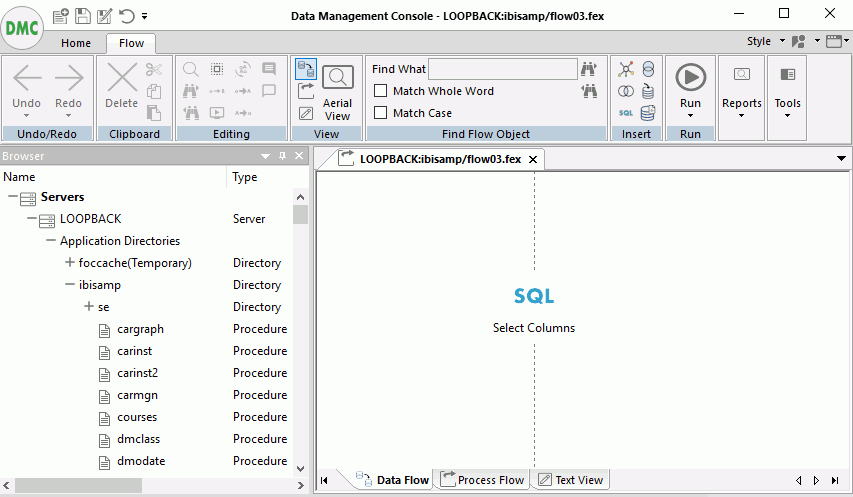Open the Undo dropdown arrow

coord(26,115)
